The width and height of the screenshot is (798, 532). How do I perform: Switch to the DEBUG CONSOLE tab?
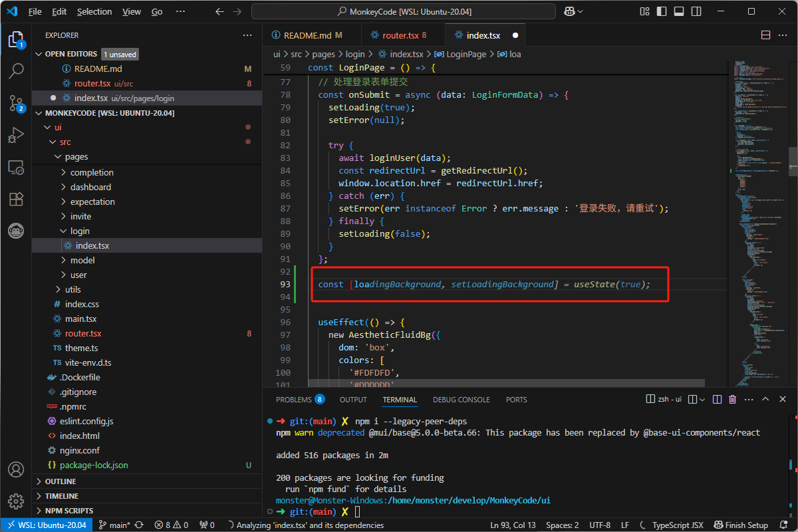click(x=461, y=400)
